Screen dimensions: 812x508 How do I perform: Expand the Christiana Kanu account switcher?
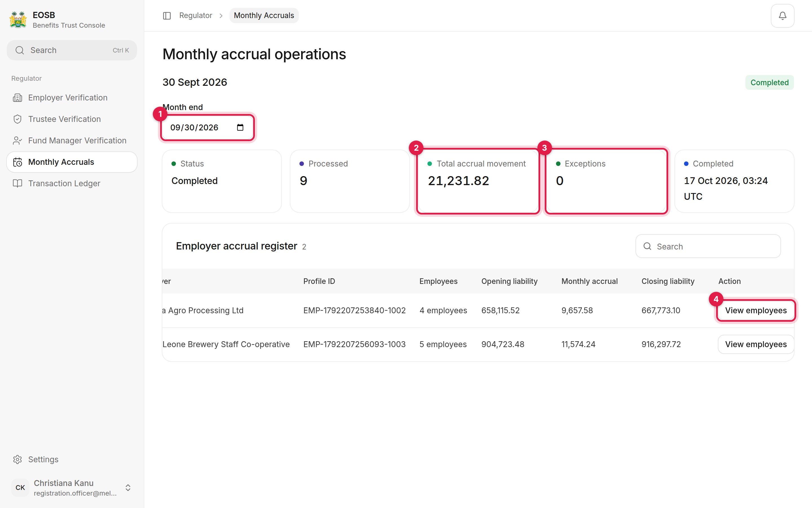pos(128,487)
